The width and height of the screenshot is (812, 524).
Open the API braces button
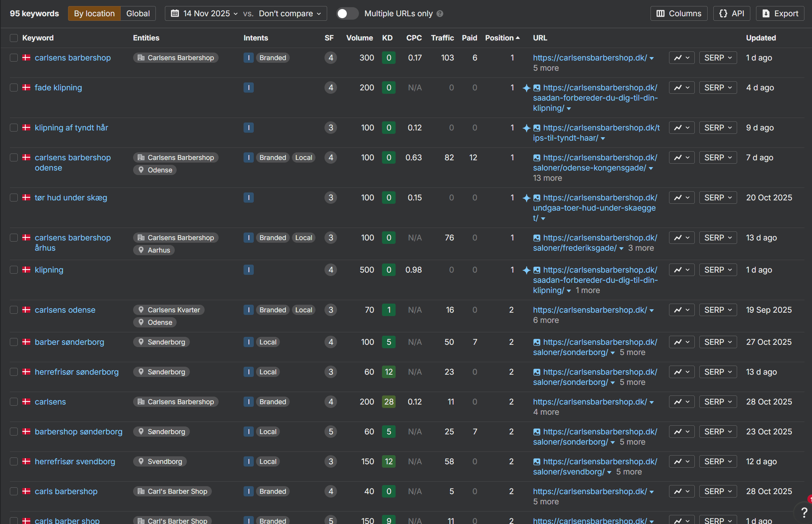(x=731, y=14)
